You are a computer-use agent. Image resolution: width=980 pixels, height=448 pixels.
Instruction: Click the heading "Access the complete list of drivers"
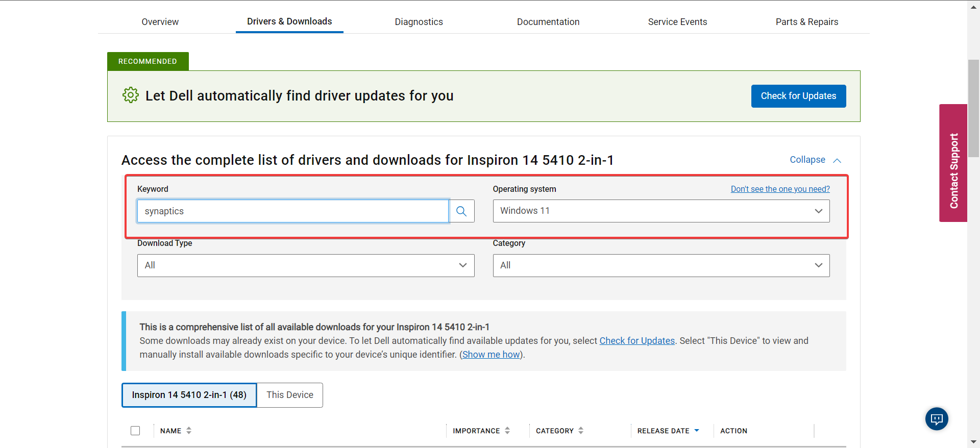pyautogui.click(x=367, y=160)
